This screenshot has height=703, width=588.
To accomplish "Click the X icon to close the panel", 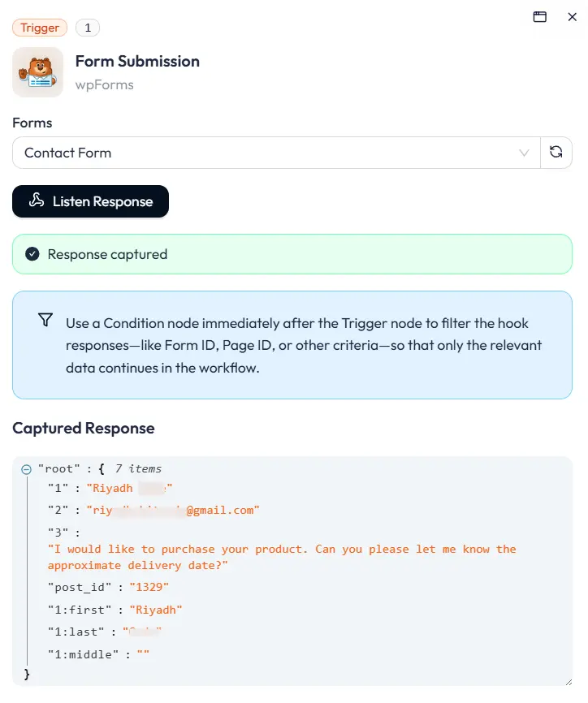I will point(572,16).
